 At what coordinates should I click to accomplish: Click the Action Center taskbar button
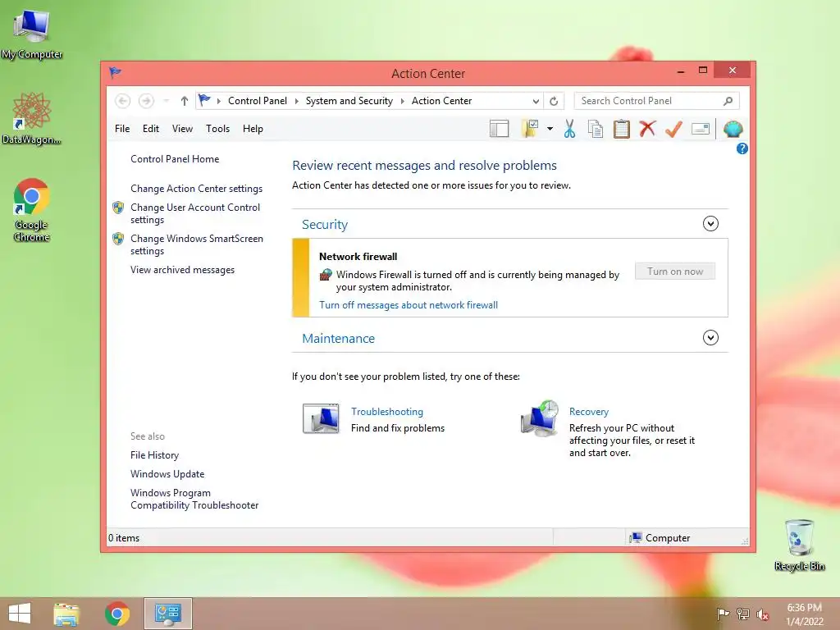(x=167, y=614)
